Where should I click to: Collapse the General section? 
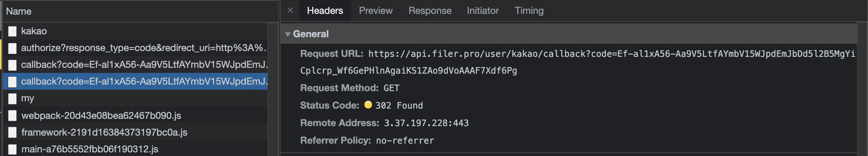click(288, 34)
